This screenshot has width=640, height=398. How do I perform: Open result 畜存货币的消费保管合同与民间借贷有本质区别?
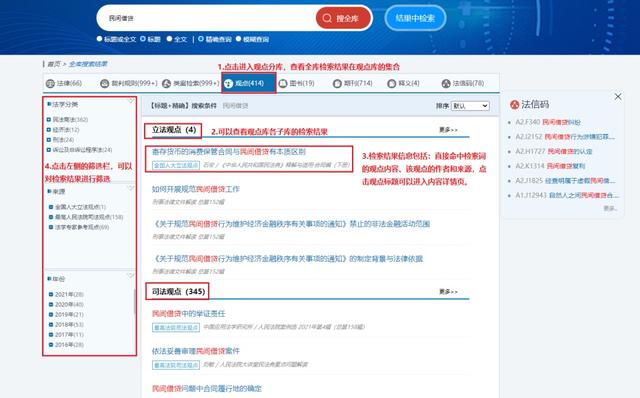coord(229,152)
